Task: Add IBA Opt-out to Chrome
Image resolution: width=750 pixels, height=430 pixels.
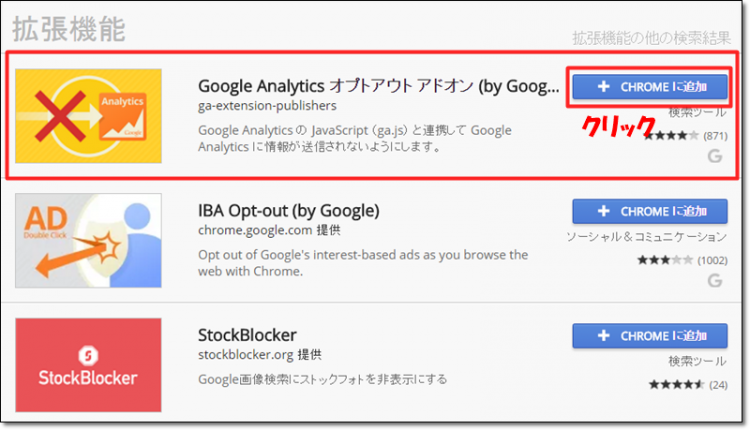Action: 650,211
